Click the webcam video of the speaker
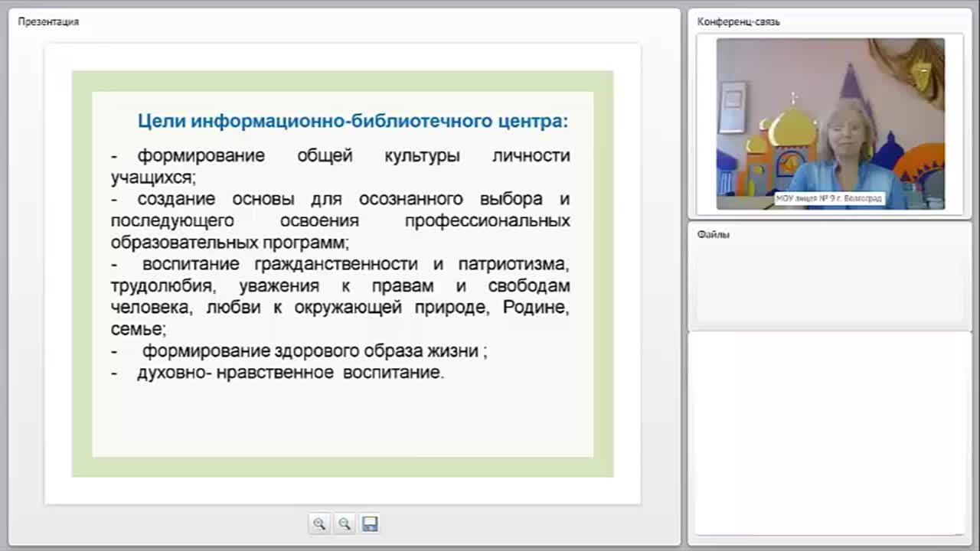 [830, 124]
